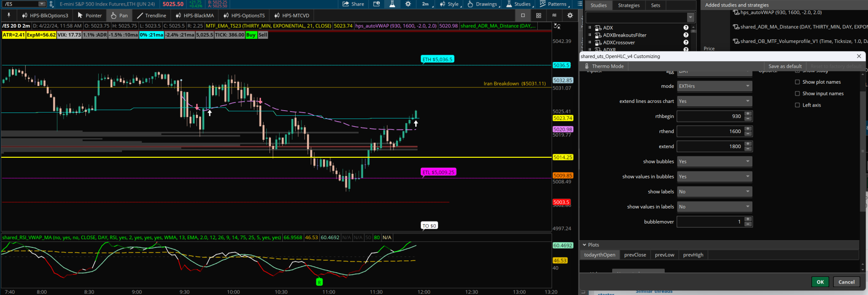Viewport: 868px width, 295px height.
Task: Activate the Pointer cursor tool
Action: point(90,16)
